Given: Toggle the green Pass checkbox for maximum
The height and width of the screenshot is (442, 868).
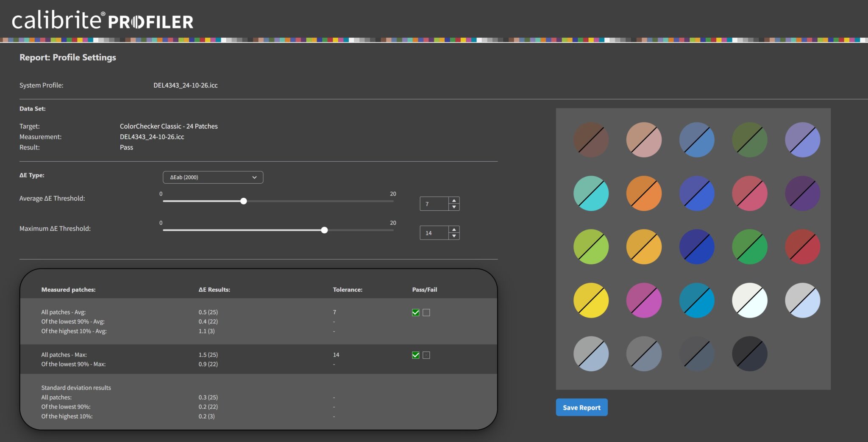Looking at the screenshot, I should click(x=416, y=355).
